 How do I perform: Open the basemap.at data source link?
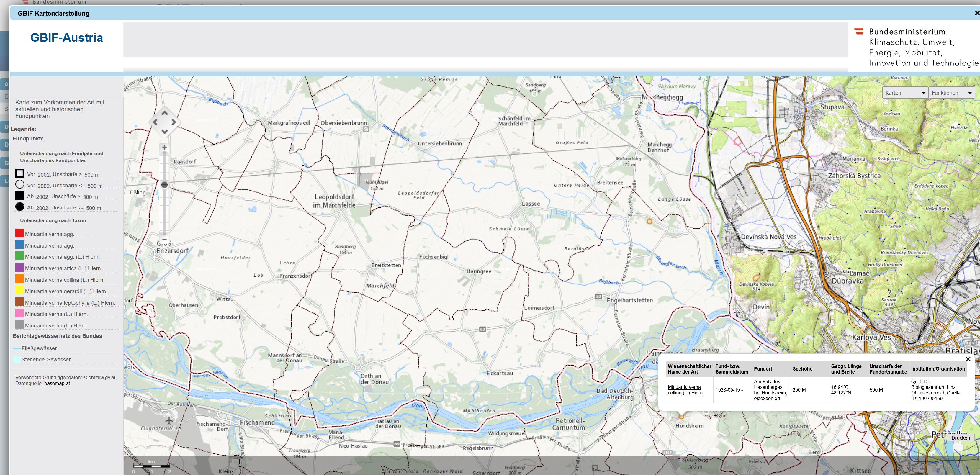pos(57,383)
